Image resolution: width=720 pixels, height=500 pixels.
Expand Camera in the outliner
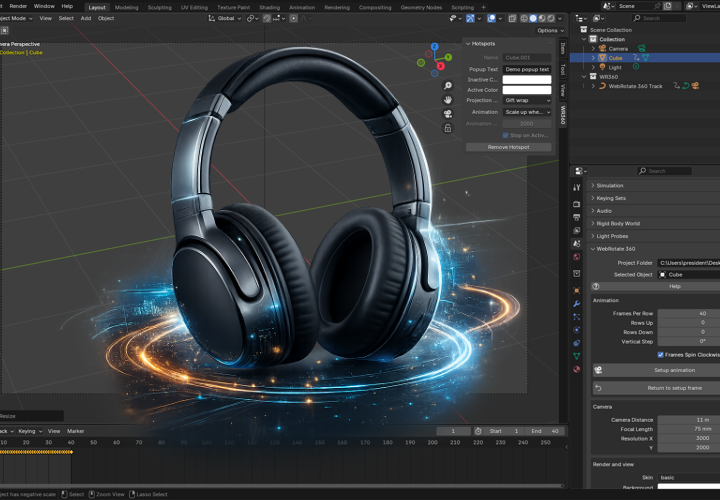tap(593, 48)
